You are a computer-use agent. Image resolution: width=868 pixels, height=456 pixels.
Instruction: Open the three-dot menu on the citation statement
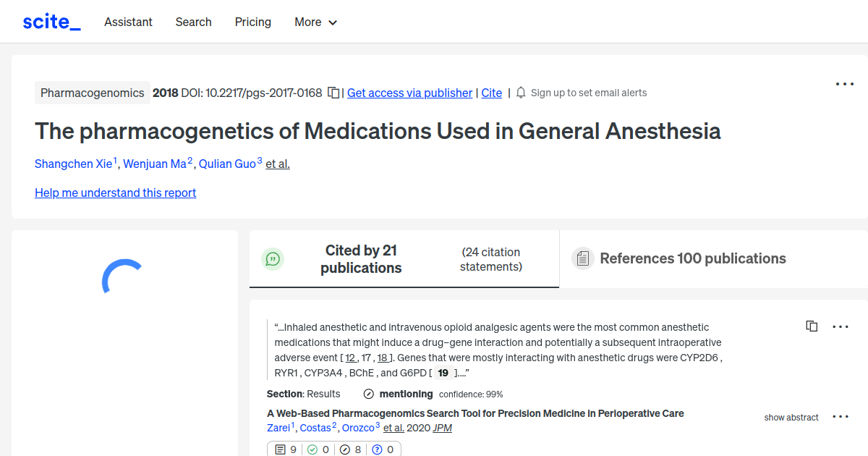click(x=841, y=326)
